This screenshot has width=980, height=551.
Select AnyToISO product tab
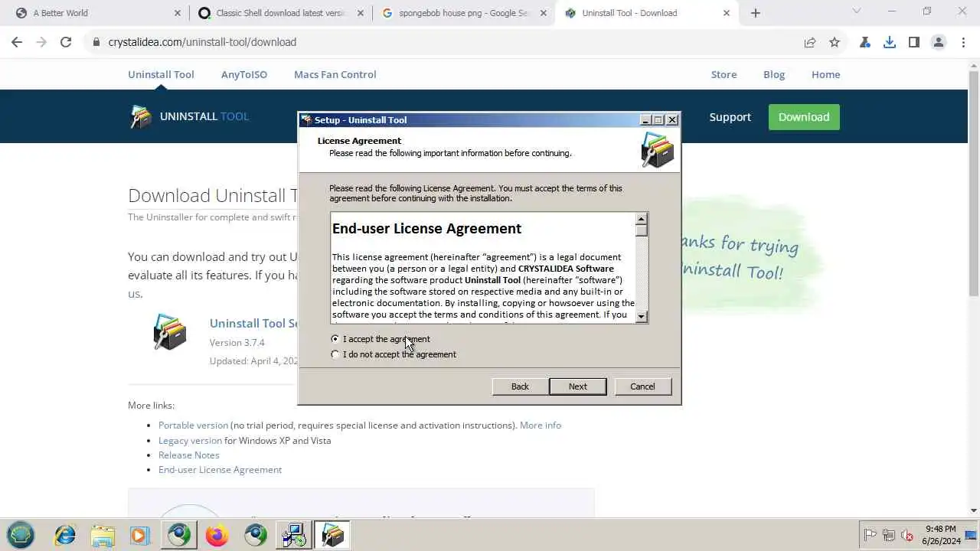click(244, 74)
